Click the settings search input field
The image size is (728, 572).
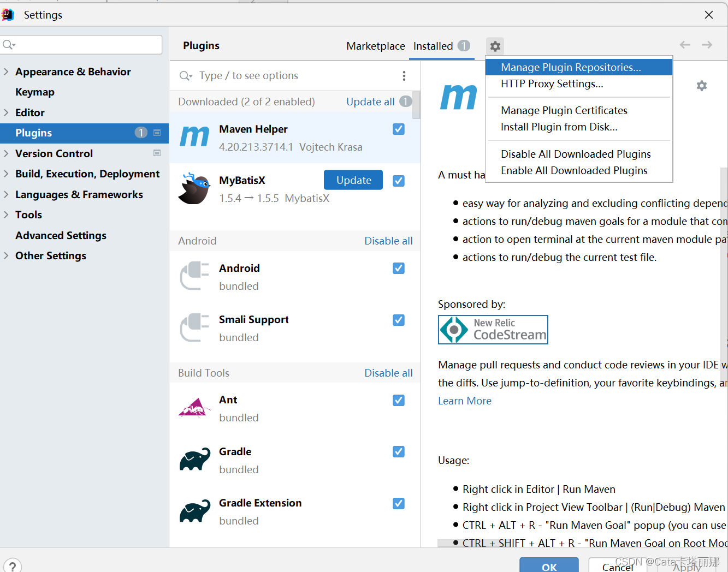(81, 45)
